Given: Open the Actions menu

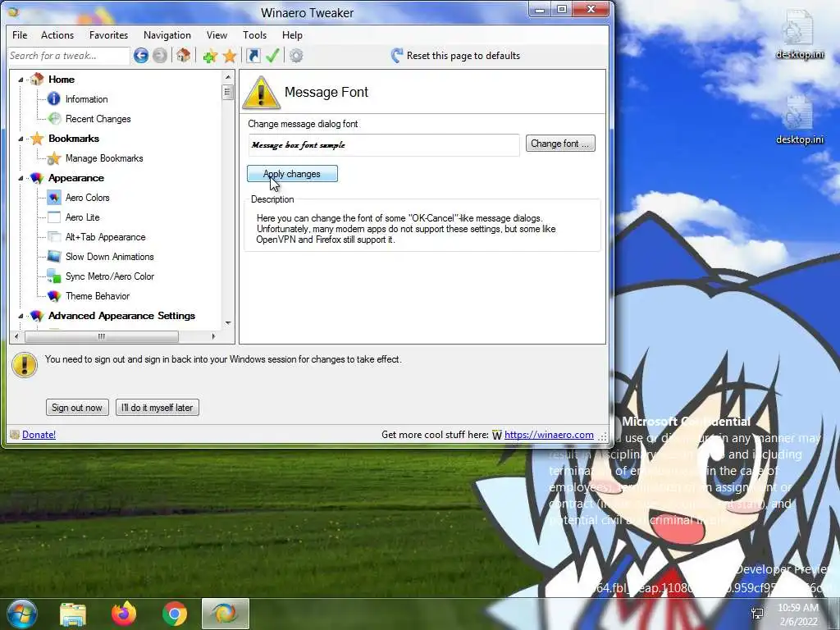Looking at the screenshot, I should [x=57, y=34].
